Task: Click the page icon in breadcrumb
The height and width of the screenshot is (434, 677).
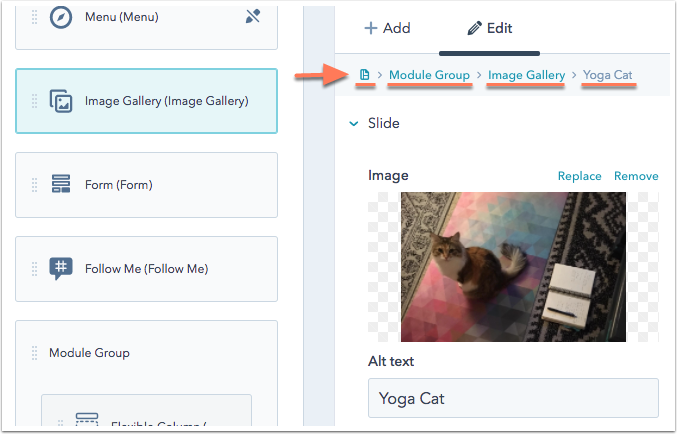Action: (366, 75)
